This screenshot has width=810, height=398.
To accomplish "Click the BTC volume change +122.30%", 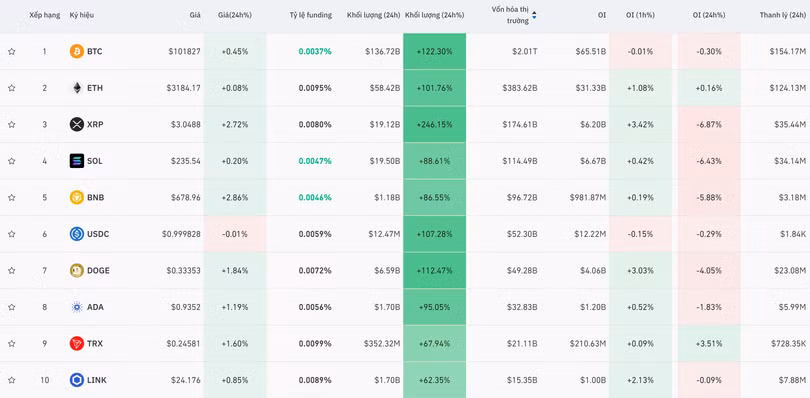I will [434, 51].
